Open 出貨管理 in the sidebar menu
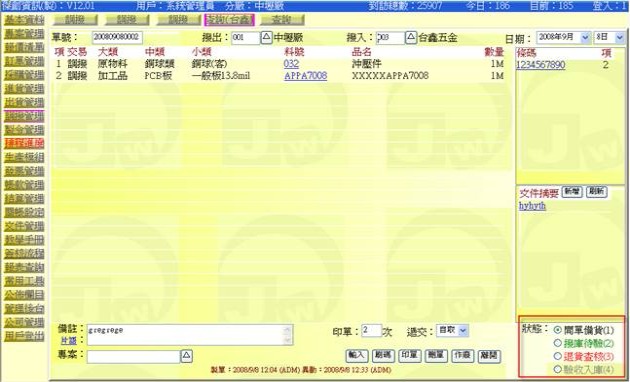This screenshot has width=630, height=382. coord(24,102)
